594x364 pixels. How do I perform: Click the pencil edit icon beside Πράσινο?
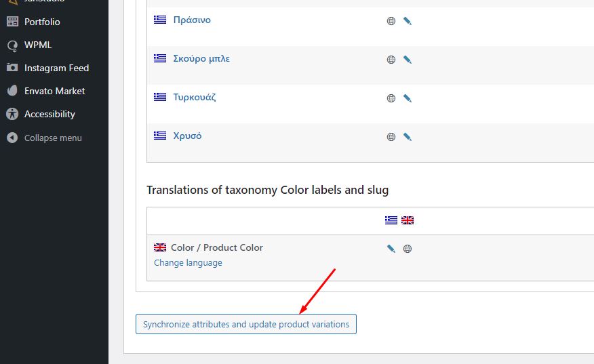point(408,21)
